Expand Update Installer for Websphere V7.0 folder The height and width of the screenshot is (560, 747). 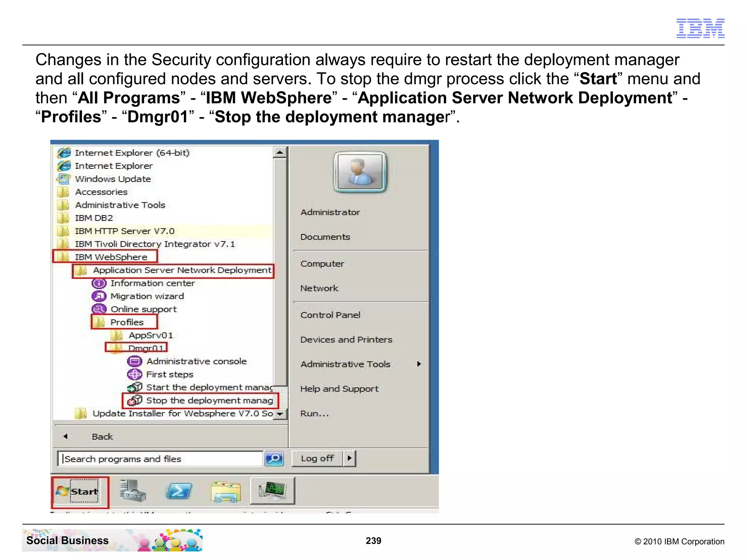174,413
